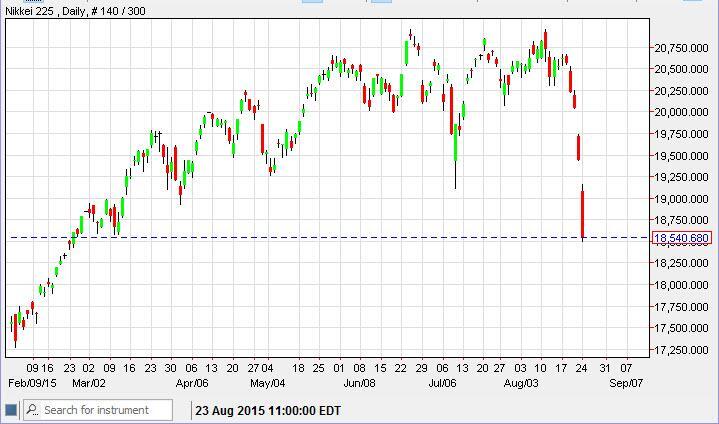Click the Jun/08 date axis label
The height and width of the screenshot is (424, 719).
359,383
